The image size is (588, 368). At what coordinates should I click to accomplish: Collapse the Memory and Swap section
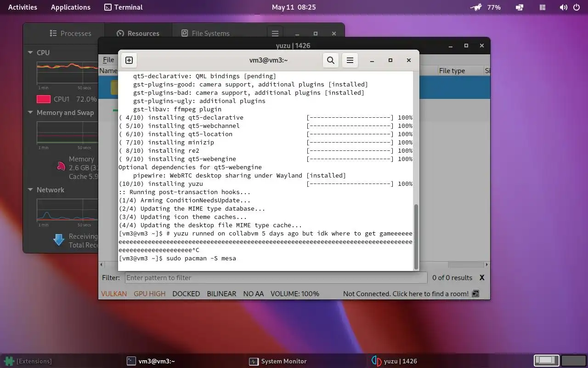(30, 113)
